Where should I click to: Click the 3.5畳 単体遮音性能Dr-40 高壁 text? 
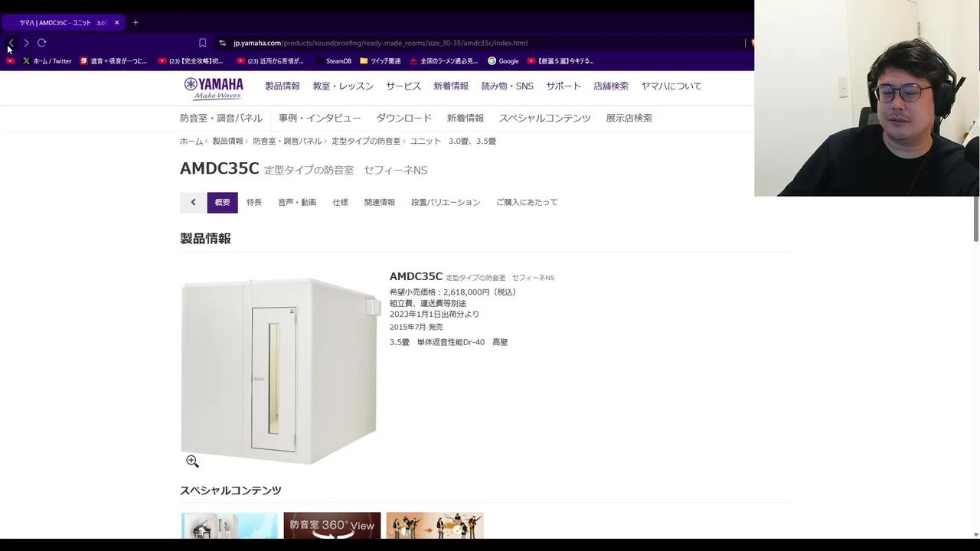(449, 343)
